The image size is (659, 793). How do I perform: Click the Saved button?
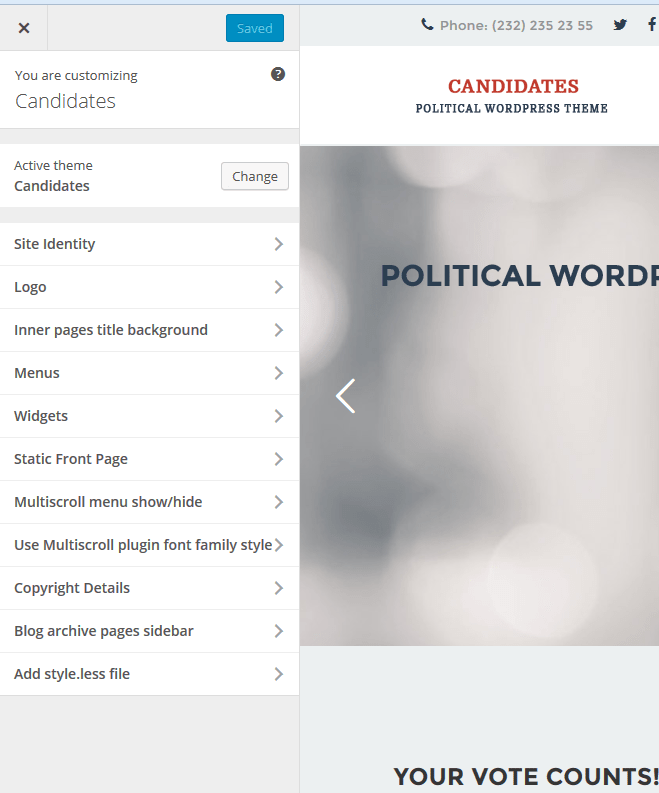(x=254, y=28)
